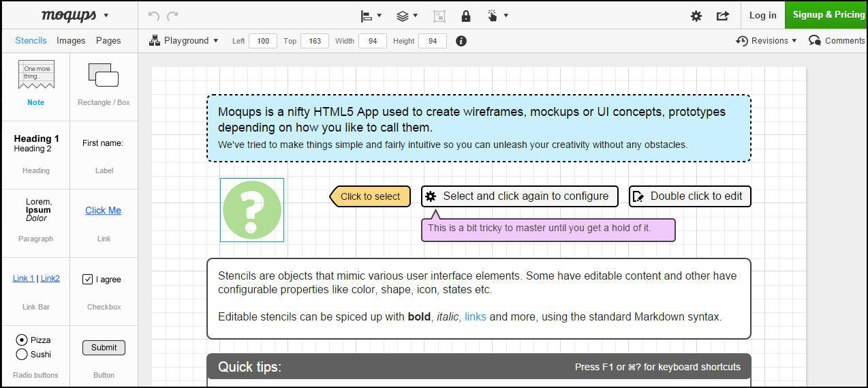Open the settings gear icon
Screen dimensions: 868x388
696,16
